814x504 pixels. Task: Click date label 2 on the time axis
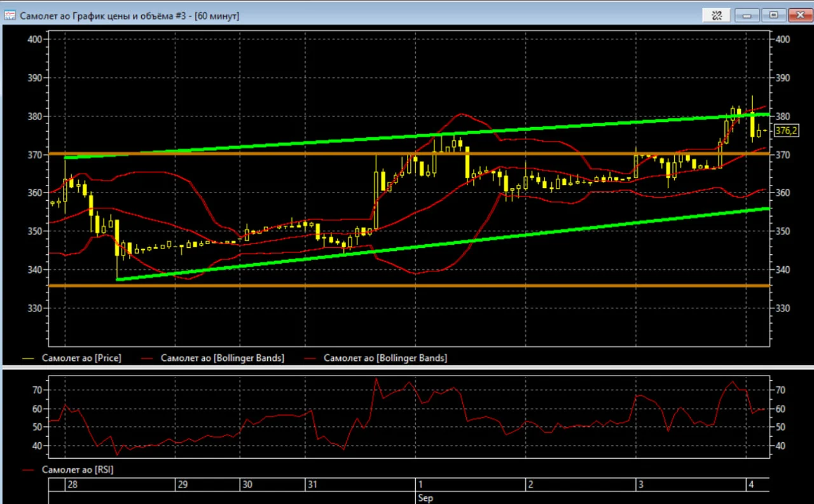pyautogui.click(x=530, y=484)
